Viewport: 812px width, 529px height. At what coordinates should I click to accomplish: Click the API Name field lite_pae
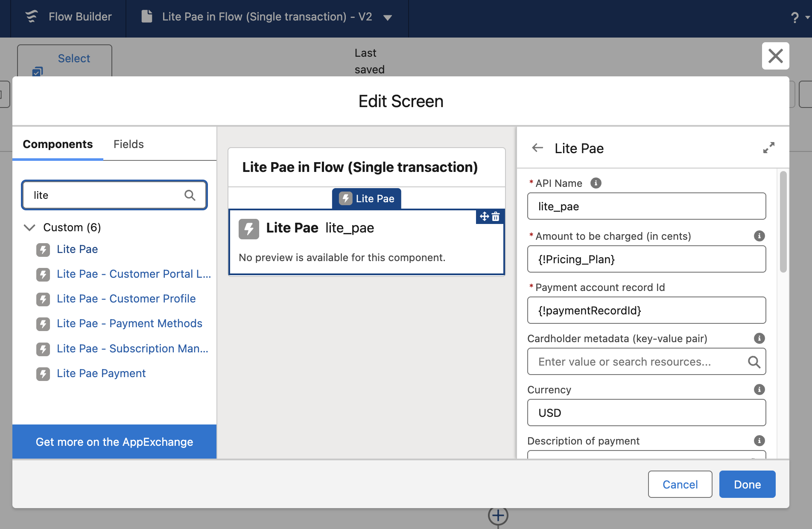point(646,206)
